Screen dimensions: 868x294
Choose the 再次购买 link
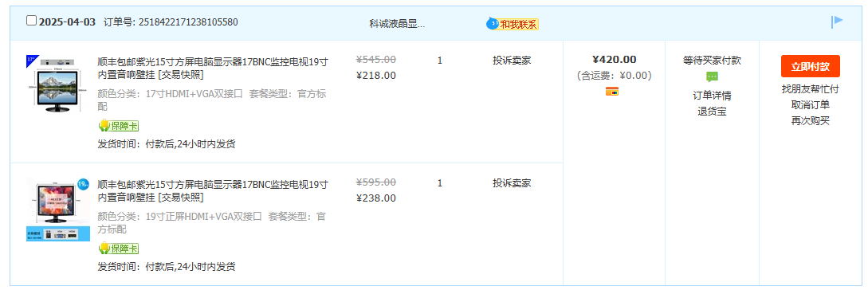[x=811, y=120]
